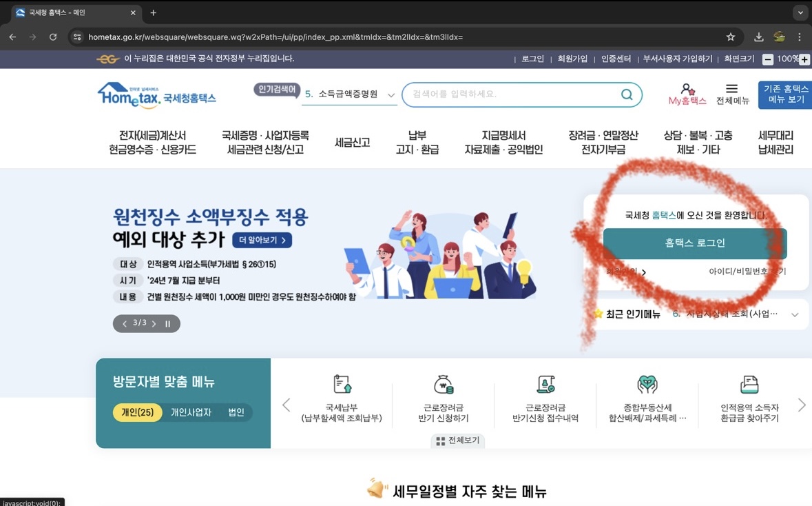Image resolution: width=812 pixels, height=506 pixels.
Task: Show next banner slide
Action: point(154,323)
